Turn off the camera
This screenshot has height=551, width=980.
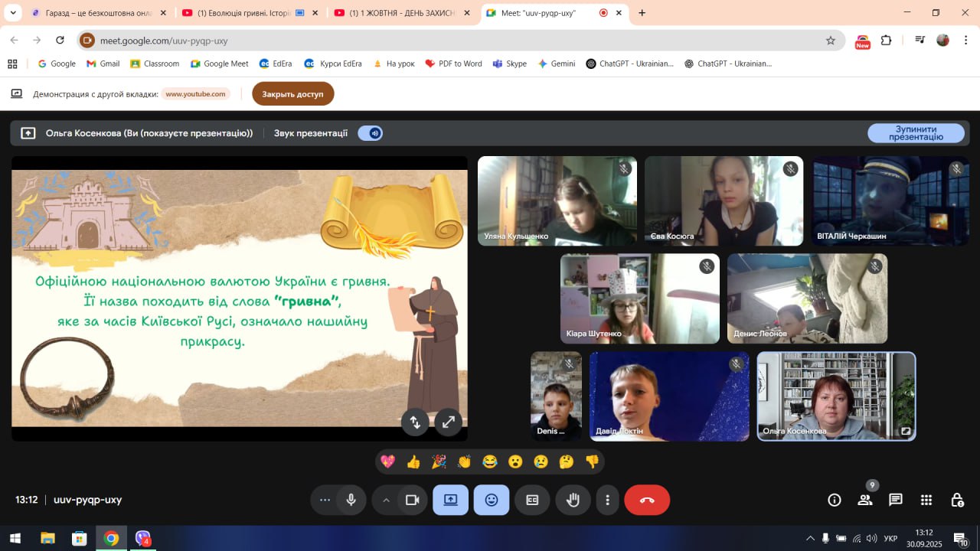click(x=412, y=500)
